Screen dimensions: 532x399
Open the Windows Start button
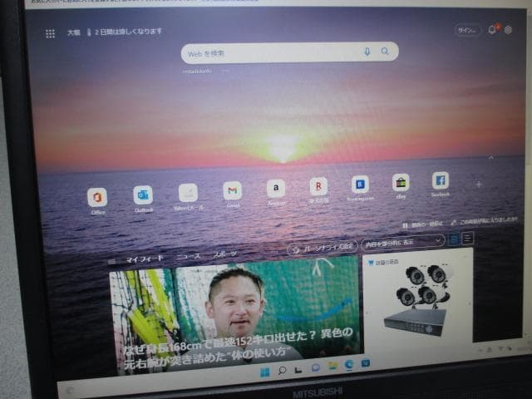pyautogui.click(x=265, y=373)
